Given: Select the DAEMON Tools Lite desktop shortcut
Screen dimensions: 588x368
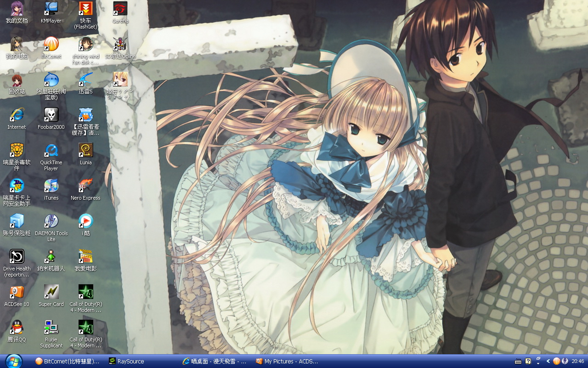Looking at the screenshot, I should point(51,228).
